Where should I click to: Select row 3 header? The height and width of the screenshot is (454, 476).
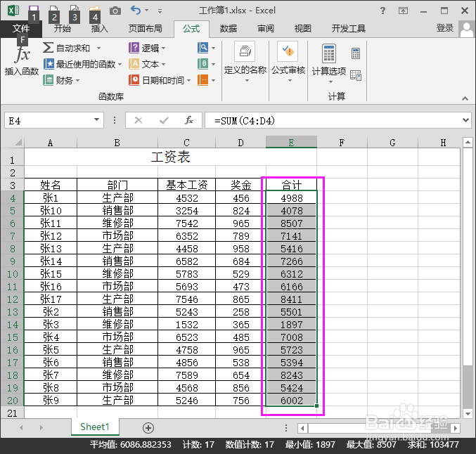(x=13, y=185)
